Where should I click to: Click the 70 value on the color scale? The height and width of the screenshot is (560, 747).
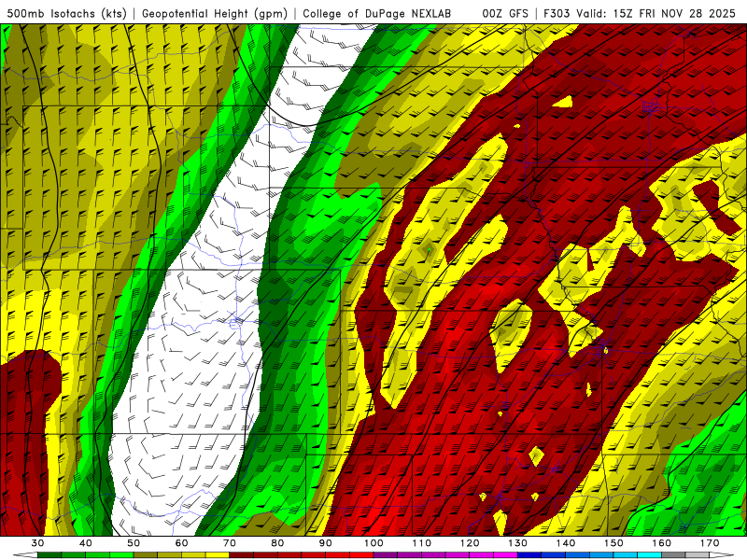(230, 543)
